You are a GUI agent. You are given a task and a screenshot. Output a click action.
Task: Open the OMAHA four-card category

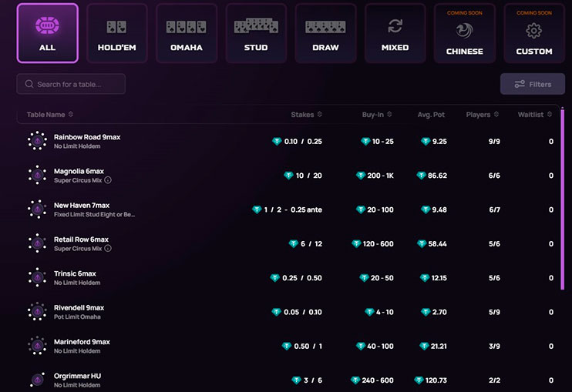click(186, 33)
